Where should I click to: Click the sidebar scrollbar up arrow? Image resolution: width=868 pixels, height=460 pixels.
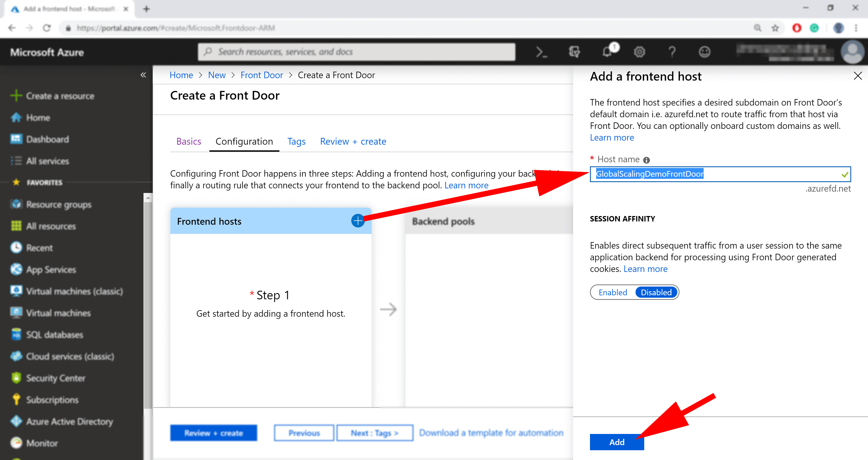point(148,198)
